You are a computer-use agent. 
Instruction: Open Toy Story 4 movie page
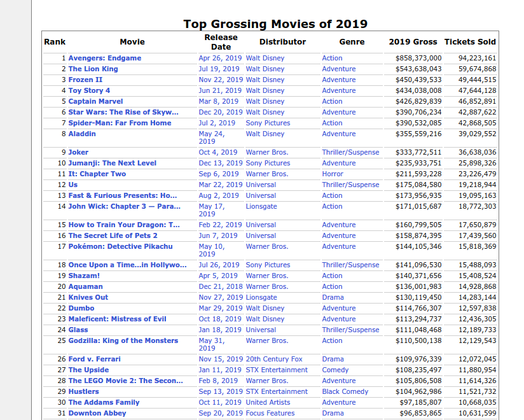point(89,90)
